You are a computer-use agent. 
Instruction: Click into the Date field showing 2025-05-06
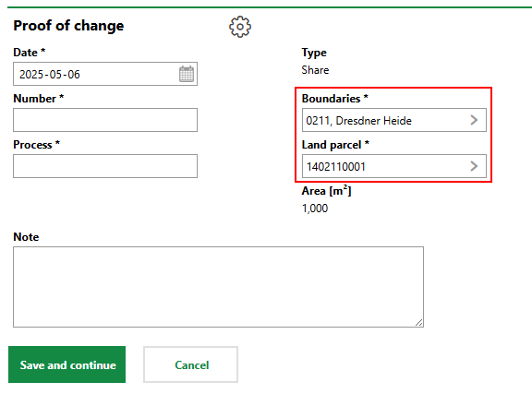pos(105,74)
